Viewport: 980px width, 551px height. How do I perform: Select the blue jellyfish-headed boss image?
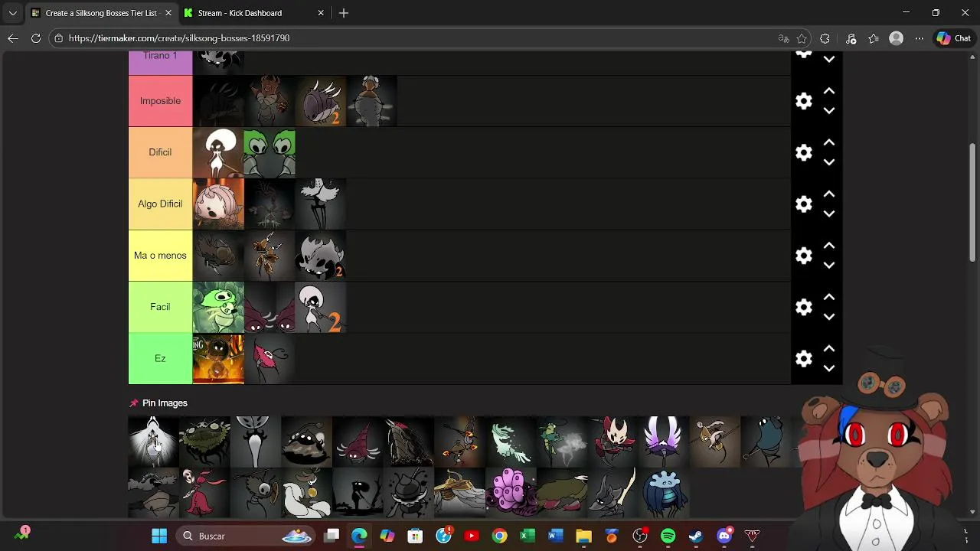664,493
